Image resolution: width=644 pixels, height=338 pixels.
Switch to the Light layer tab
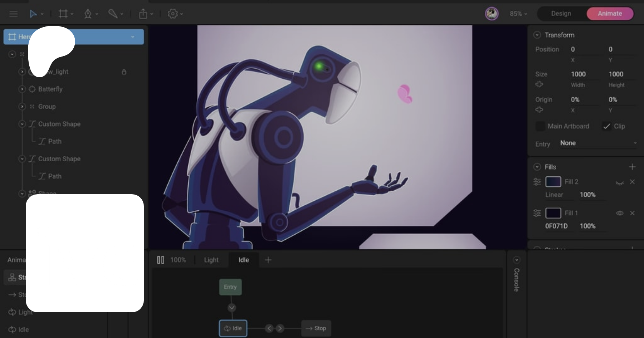pos(211,260)
